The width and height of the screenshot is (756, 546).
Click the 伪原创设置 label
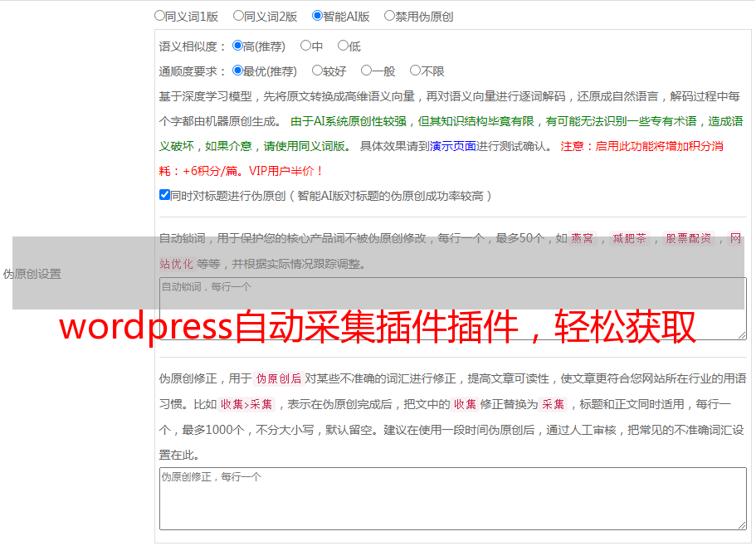(x=32, y=274)
